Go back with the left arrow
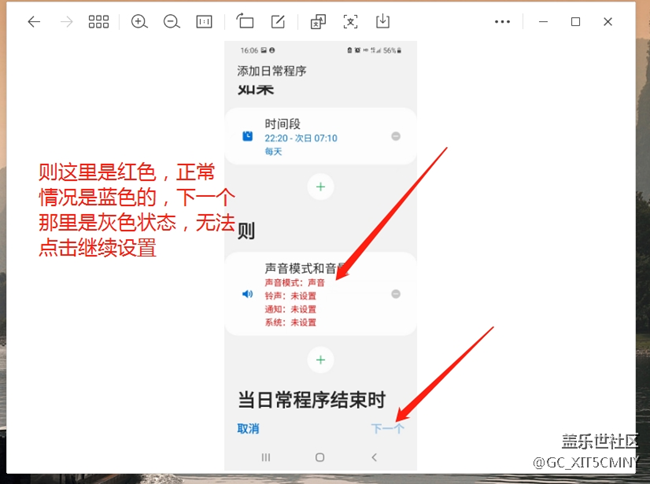Viewport: 650px width, 484px height. 34,22
